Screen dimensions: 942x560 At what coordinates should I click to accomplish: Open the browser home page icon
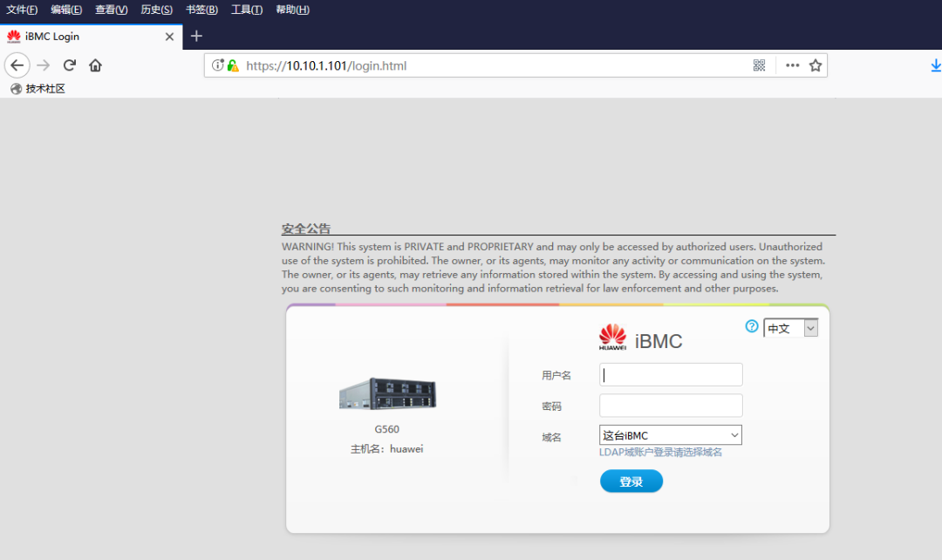coord(96,65)
